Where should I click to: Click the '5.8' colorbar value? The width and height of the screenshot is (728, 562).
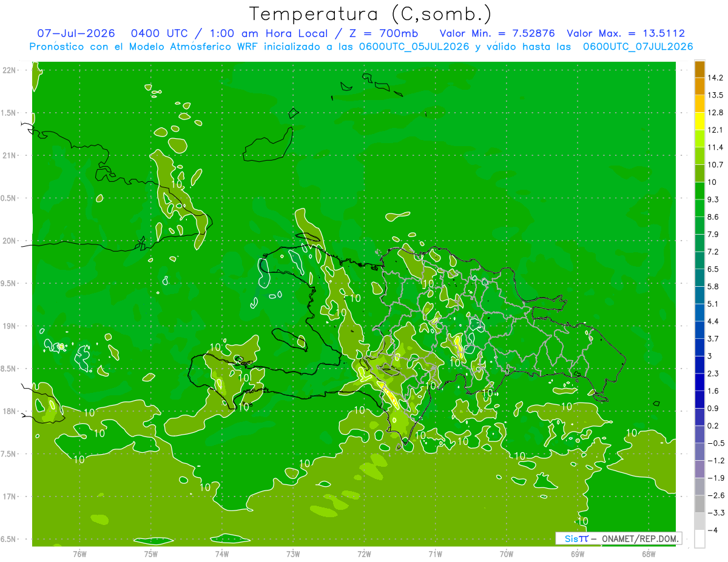pyautogui.click(x=713, y=286)
